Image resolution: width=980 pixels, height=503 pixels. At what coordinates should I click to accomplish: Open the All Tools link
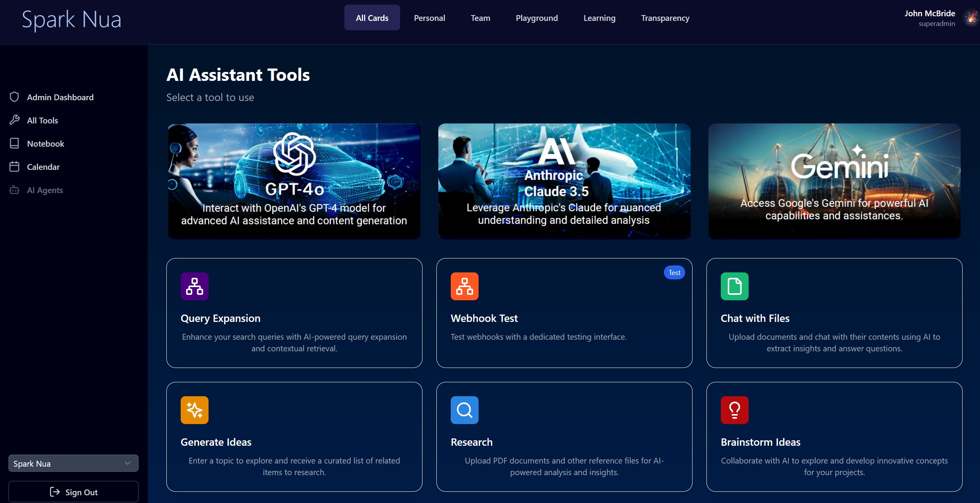pos(43,120)
